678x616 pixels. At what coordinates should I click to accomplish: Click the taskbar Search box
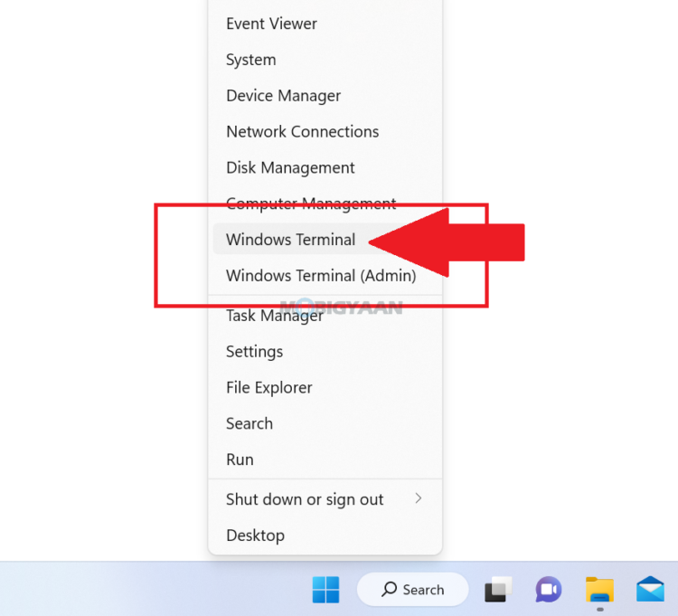[x=412, y=589]
